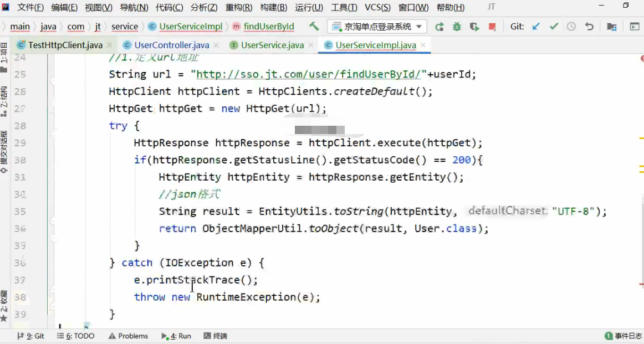The image size is (644, 344).
Task: Close the TestHttpClient.java tab
Action: 109,45
